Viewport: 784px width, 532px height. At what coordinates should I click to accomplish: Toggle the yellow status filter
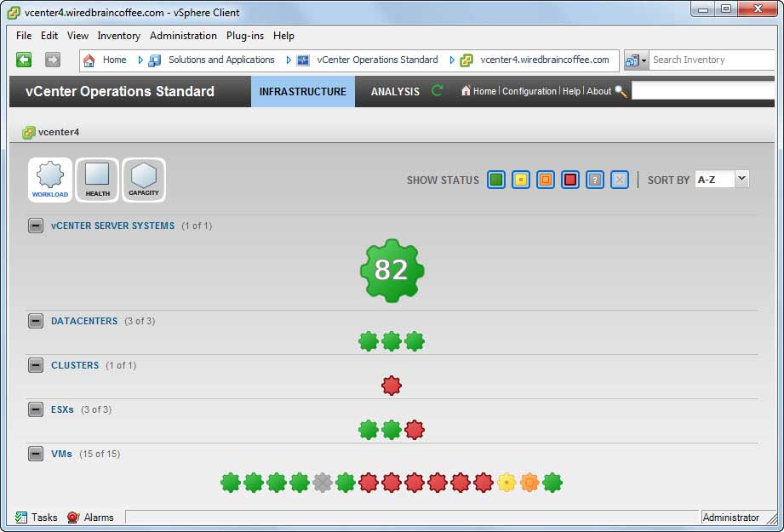point(521,180)
